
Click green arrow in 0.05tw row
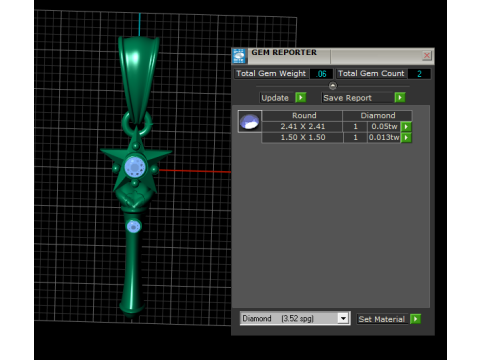(x=406, y=127)
